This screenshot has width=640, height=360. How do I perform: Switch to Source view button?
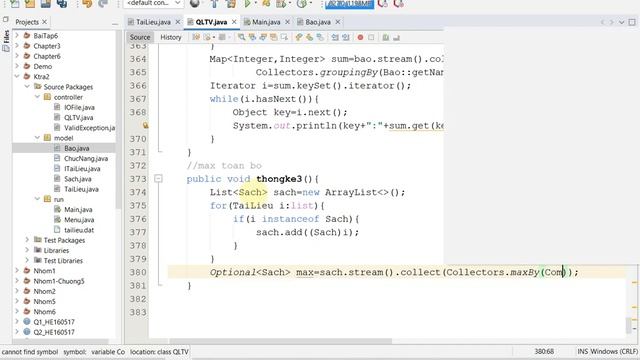(x=140, y=37)
